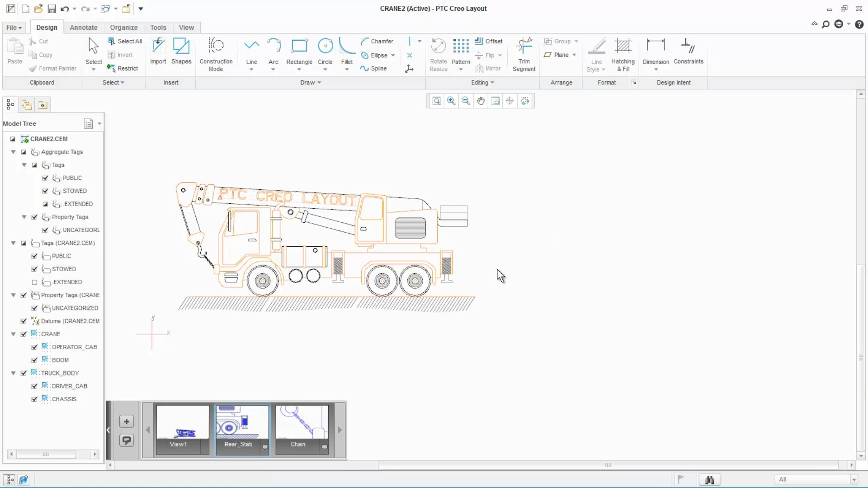Collapse the TRUCK_BODY tree node
This screenshot has width=868, height=488.
coord(13,373)
